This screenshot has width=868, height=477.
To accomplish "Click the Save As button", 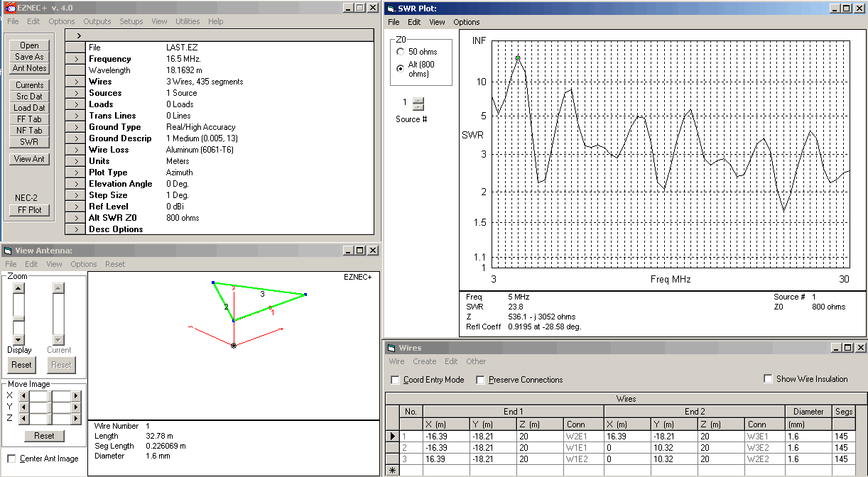I will coord(29,57).
